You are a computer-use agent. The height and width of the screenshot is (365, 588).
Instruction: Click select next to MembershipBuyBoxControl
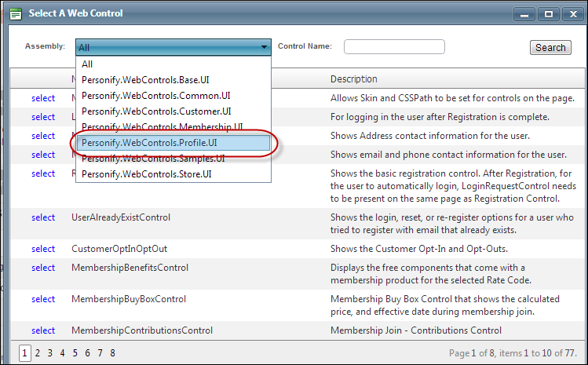(43, 299)
